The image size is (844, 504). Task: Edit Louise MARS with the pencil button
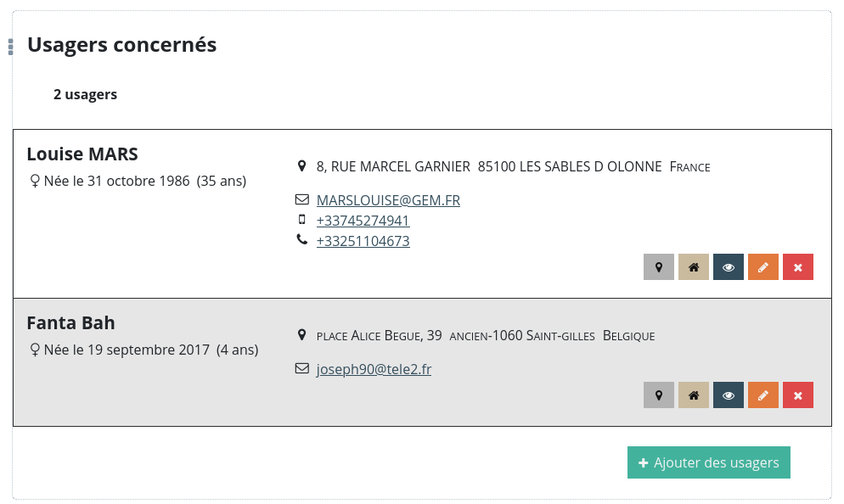pos(763,267)
